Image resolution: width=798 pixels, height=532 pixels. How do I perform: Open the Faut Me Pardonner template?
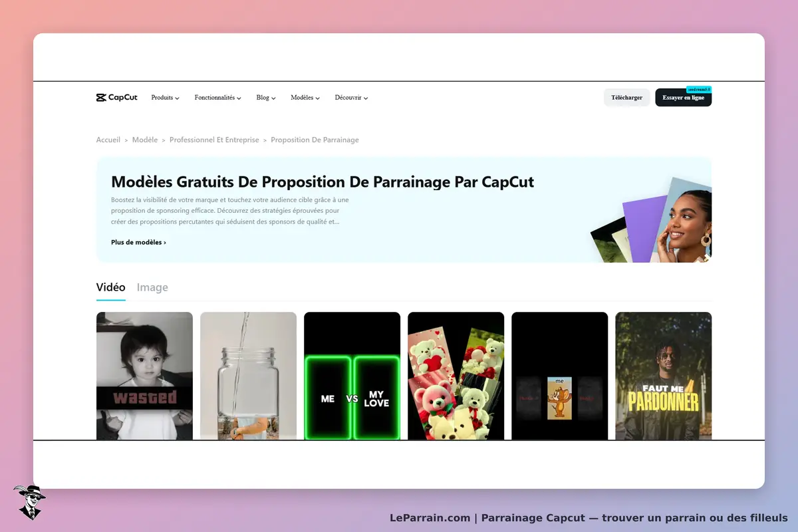[x=663, y=376]
